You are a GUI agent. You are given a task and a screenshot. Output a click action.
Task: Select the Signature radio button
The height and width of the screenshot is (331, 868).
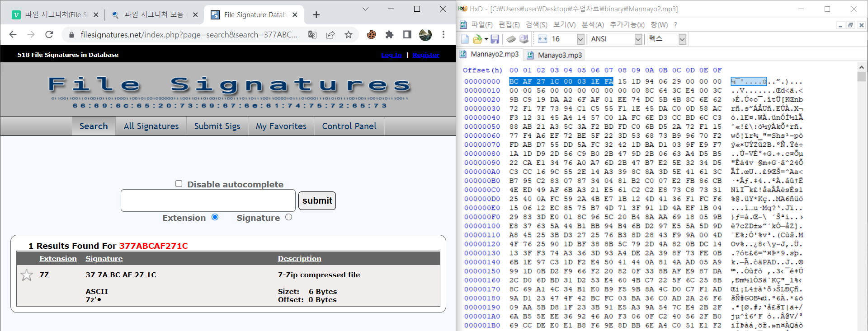[289, 217]
